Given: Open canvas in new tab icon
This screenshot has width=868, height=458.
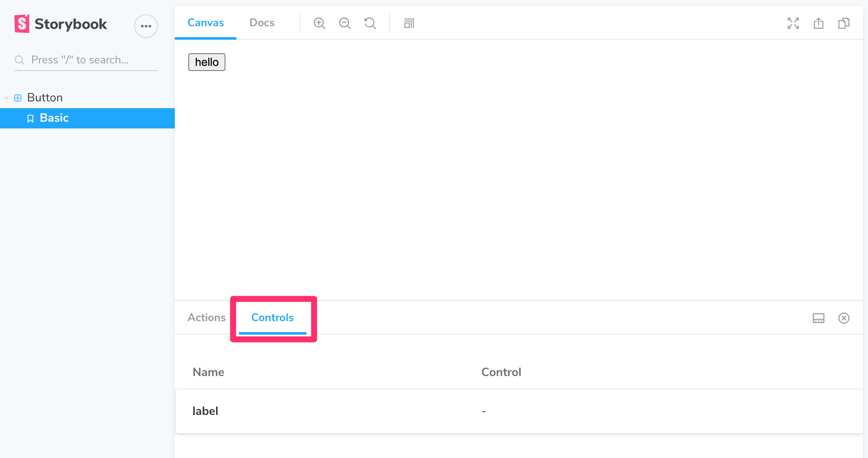Looking at the screenshot, I should [x=818, y=23].
